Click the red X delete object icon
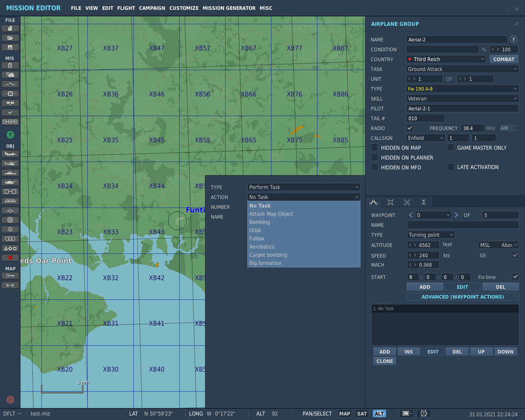This screenshot has width=525, height=420. (x=10, y=257)
